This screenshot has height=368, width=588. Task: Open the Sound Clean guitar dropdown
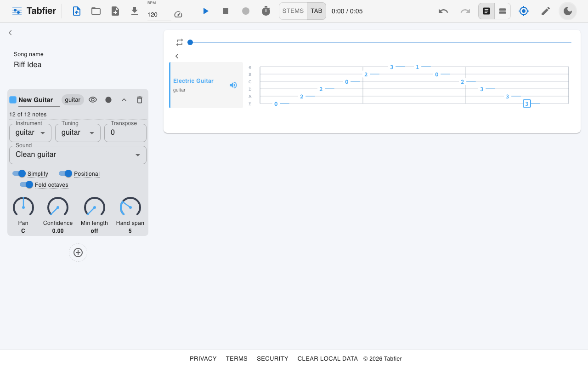[x=78, y=155]
